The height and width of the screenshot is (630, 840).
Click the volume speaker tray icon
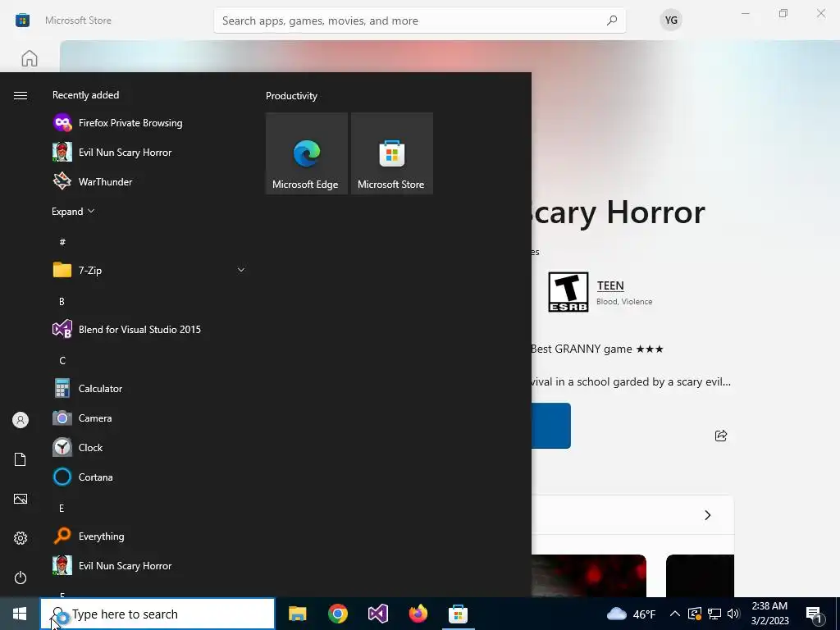pos(733,614)
